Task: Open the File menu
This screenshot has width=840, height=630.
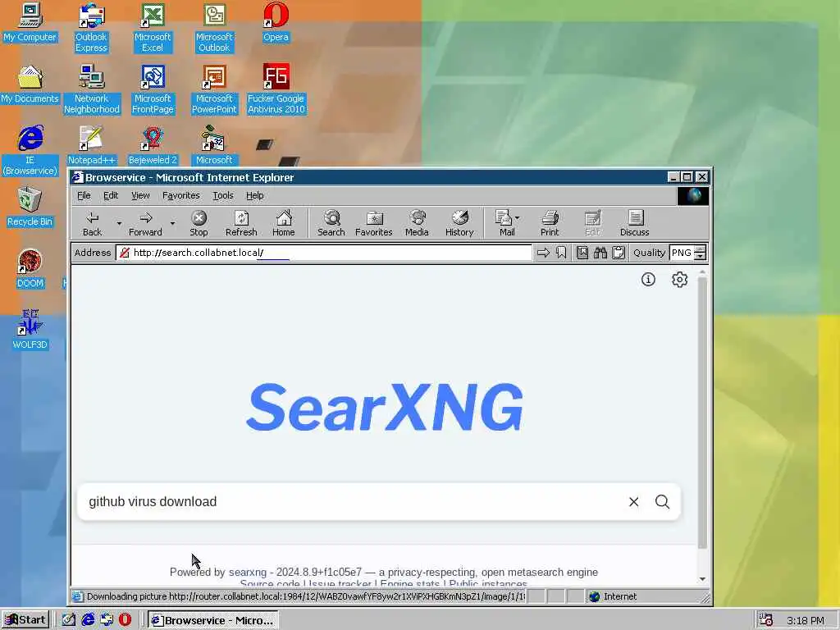Action: (84, 195)
